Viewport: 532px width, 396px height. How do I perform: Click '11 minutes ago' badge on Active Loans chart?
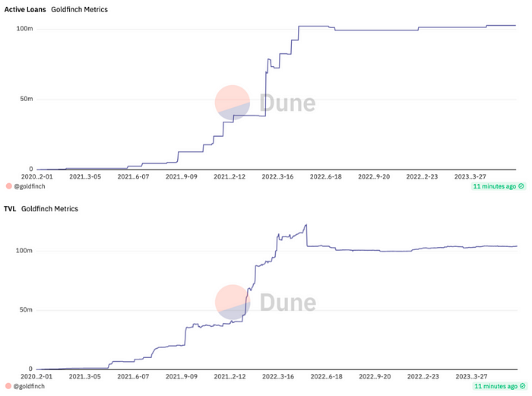(x=494, y=186)
